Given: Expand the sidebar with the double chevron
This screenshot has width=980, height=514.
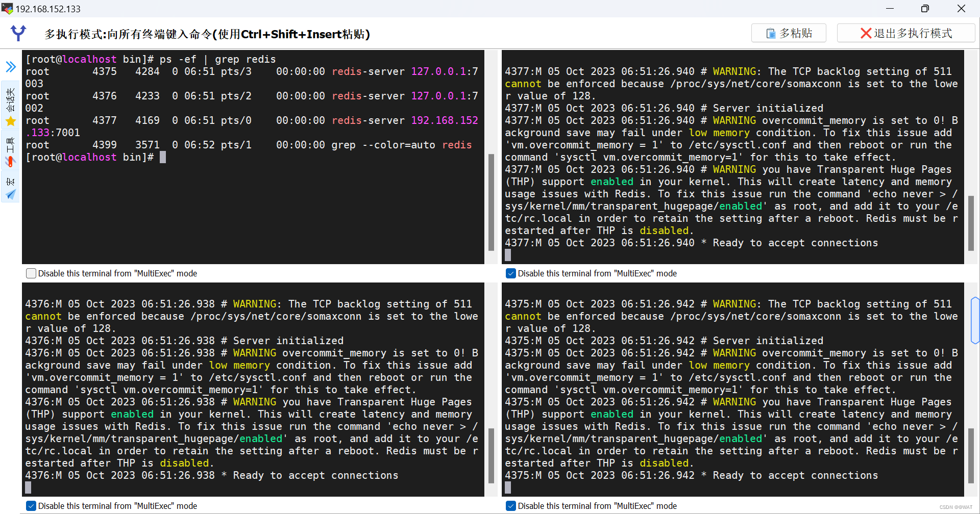Looking at the screenshot, I should (11, 67).
